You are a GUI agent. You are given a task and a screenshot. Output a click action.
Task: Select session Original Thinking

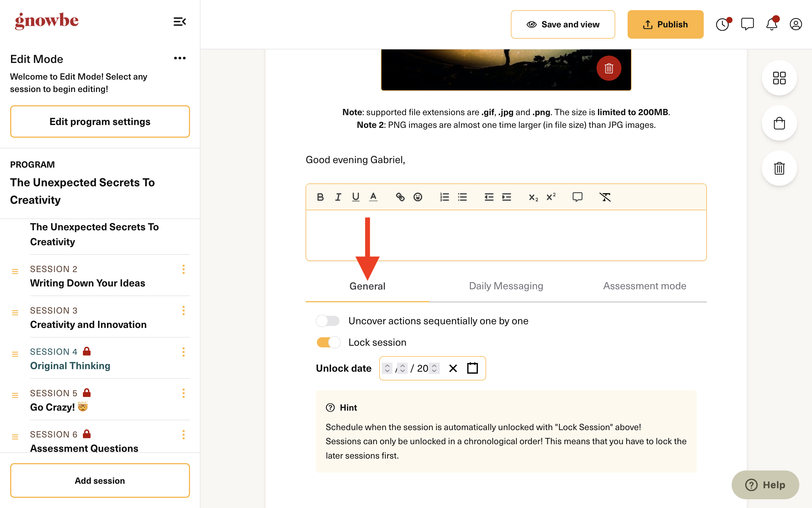[x=70, y=365]
